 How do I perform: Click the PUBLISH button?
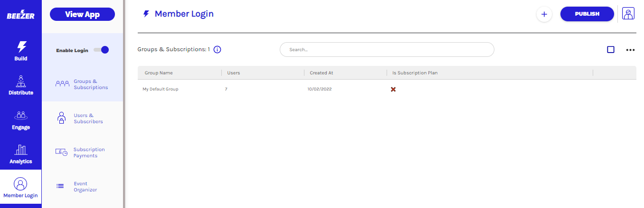(587, 14)
